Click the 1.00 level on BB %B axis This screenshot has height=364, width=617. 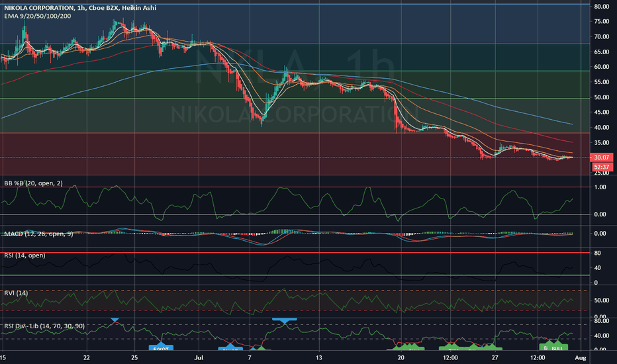[x=600, y=187]
